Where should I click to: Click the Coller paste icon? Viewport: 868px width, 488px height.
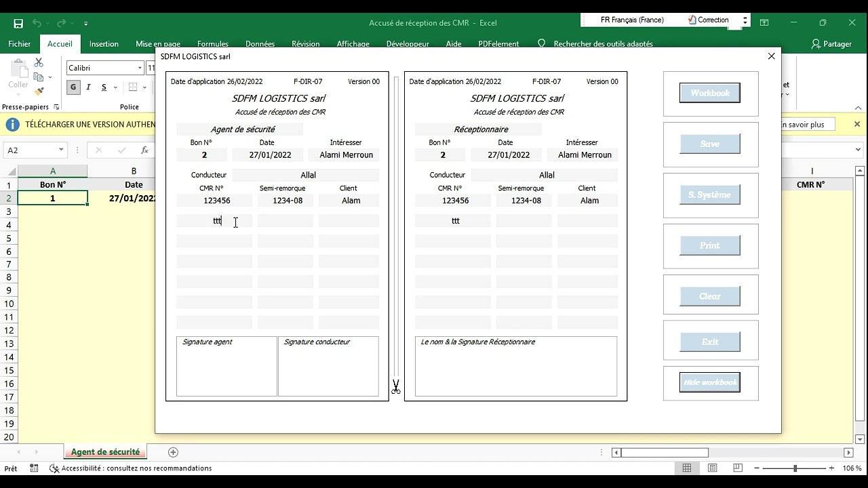point(18,70)
